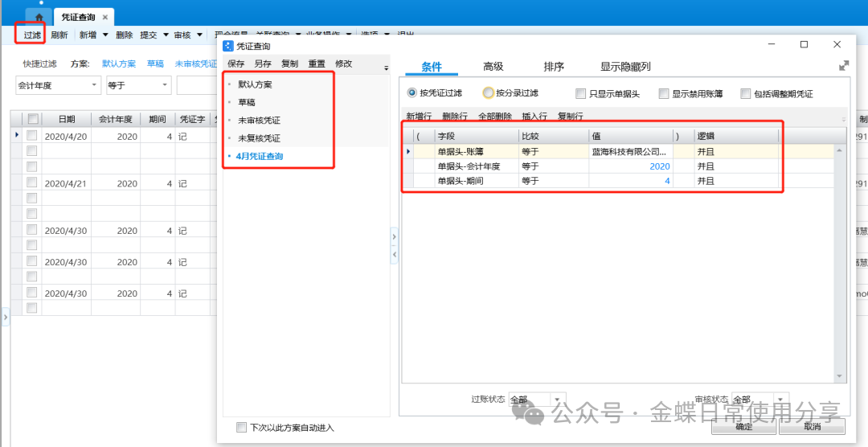Open the 显示隐藏列 tab
The height and width of the screenshot is (447, 868).
coord(625,67)
